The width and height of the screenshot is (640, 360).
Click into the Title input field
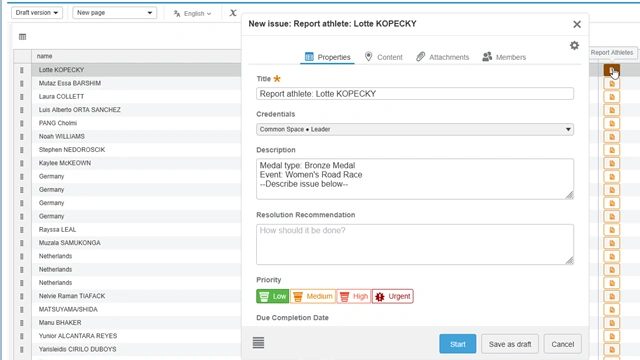tap(415, 94)
